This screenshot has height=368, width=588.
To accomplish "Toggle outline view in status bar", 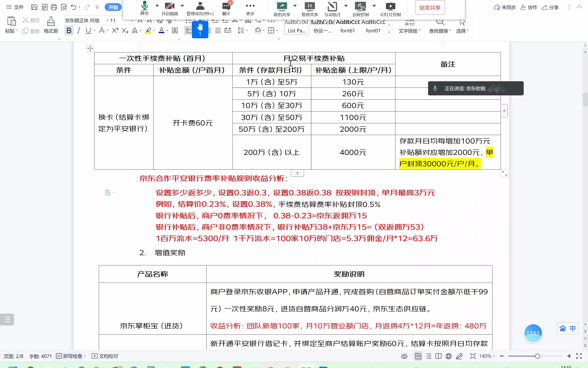I will click(x=428, y=356).
